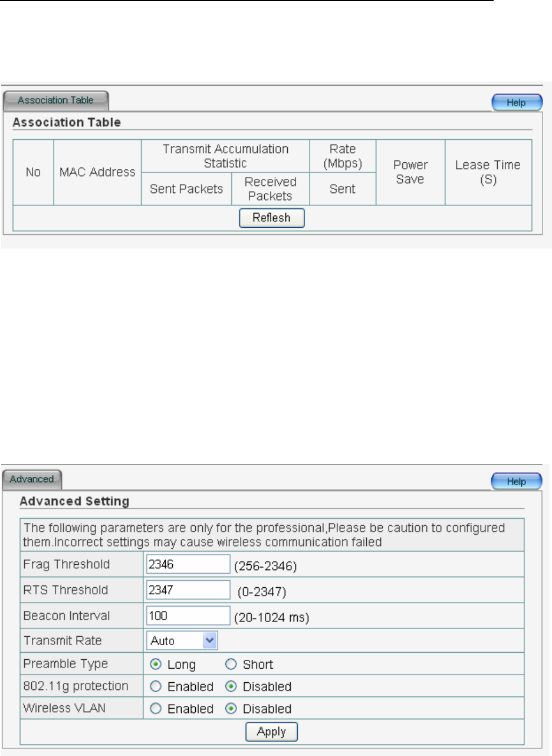552x756 pixels.
Task: Set 802.11g protection to Disabled
Action: coord(231,687)
